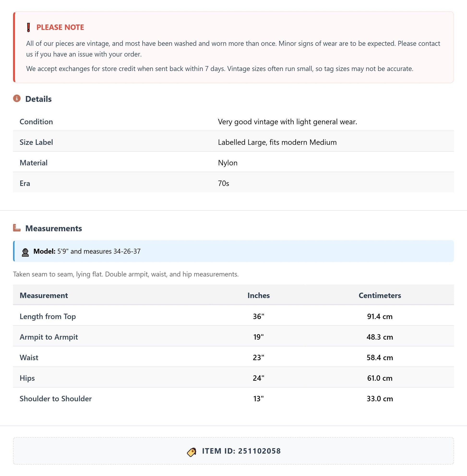The height and width of the screenshot is (476, 467).
Task: Click the ITEM ID number text
Action: [x=259, y=451]
